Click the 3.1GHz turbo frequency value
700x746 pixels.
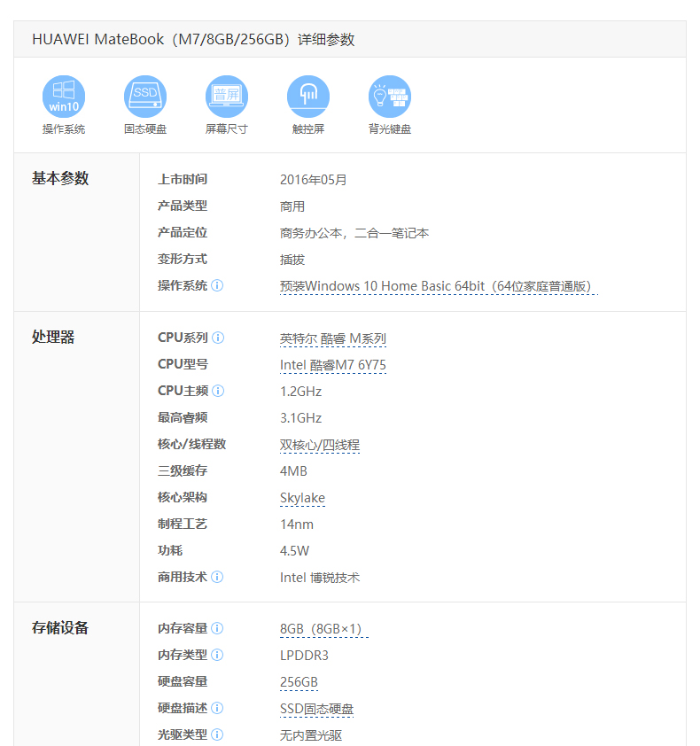(300, 418)
